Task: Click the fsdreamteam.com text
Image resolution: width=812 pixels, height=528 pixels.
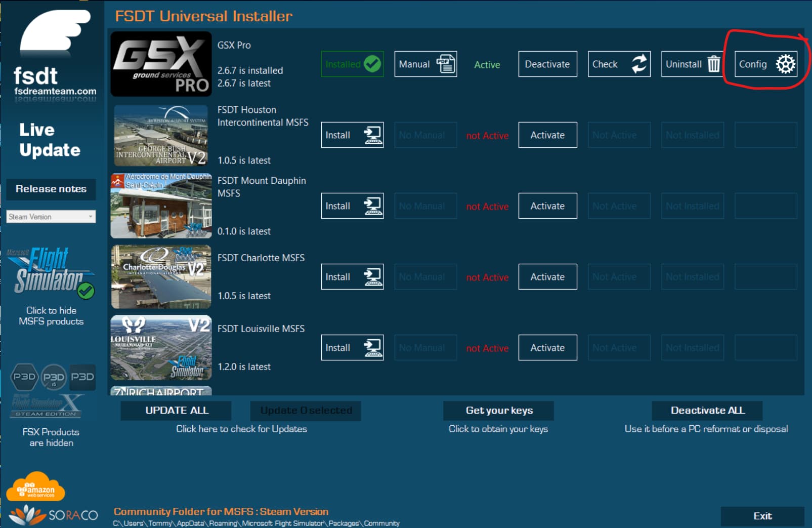Action: pos(55,92)
